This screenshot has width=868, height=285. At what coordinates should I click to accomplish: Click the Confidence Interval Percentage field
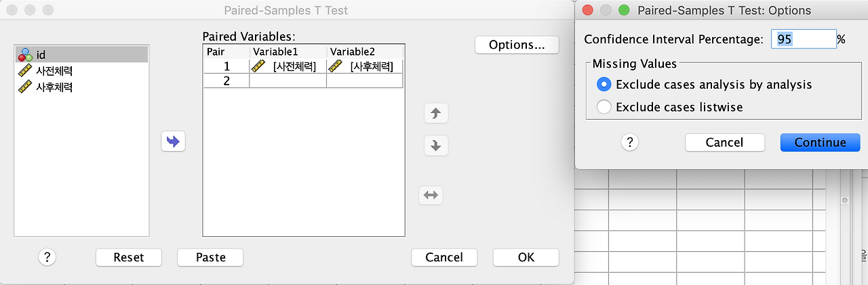coord(804,39)
